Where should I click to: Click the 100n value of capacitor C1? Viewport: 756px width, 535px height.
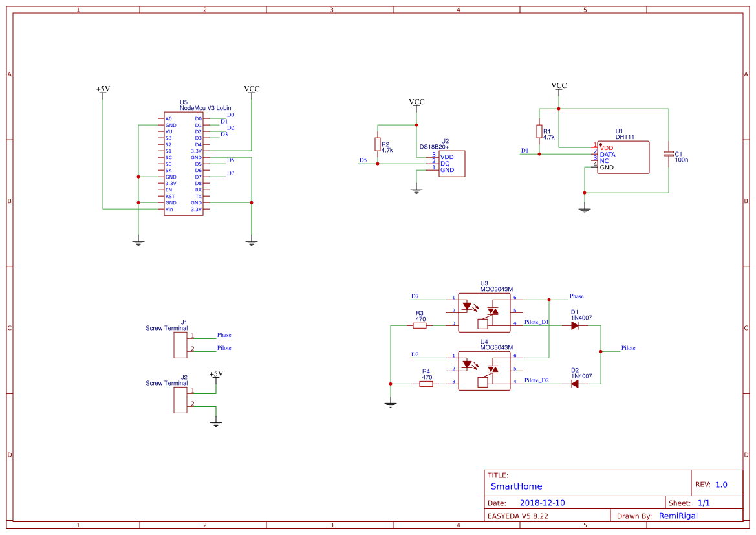pyautogui.click(x=681, y=160)
